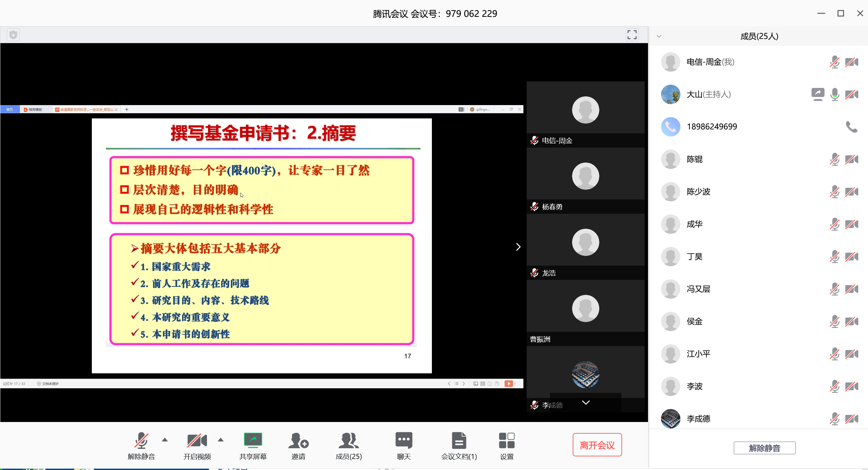Switch to the 首页 tab
Image resolution: width=868 pixels, height=470 pixels.
[x=9, y=110]
